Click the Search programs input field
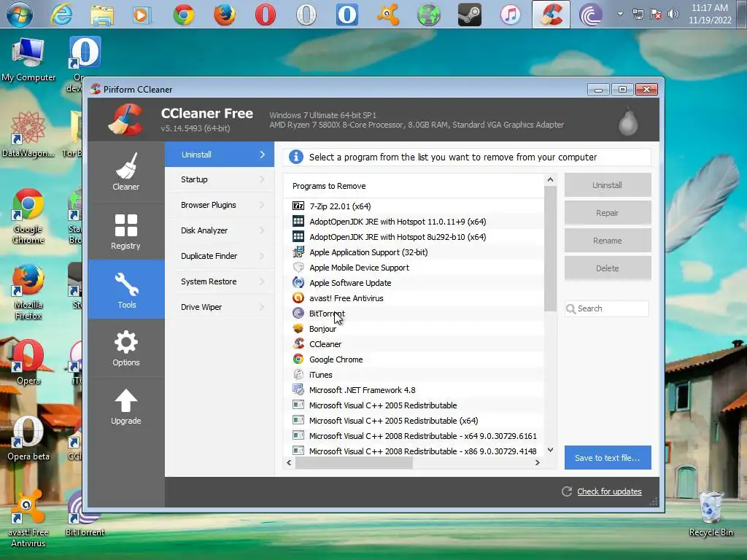Image resolution: width=747 pixels, height=560 pixels. click(x=607, y=308)
